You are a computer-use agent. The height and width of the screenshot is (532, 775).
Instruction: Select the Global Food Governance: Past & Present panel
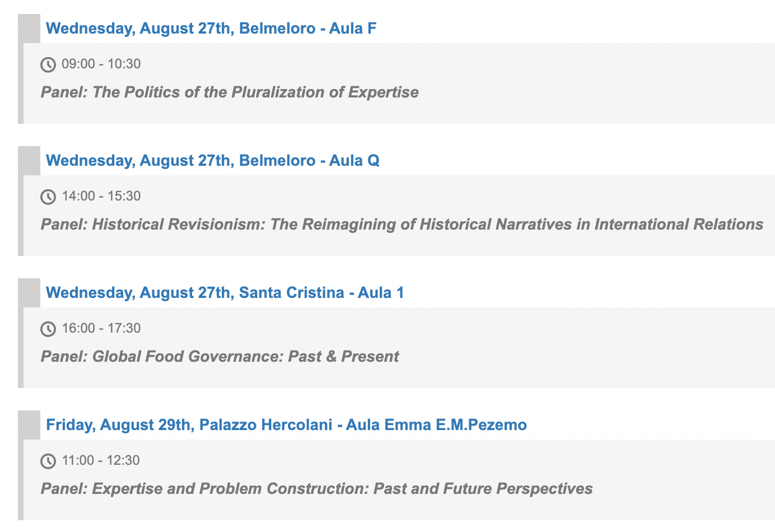[x=220, y=357]
